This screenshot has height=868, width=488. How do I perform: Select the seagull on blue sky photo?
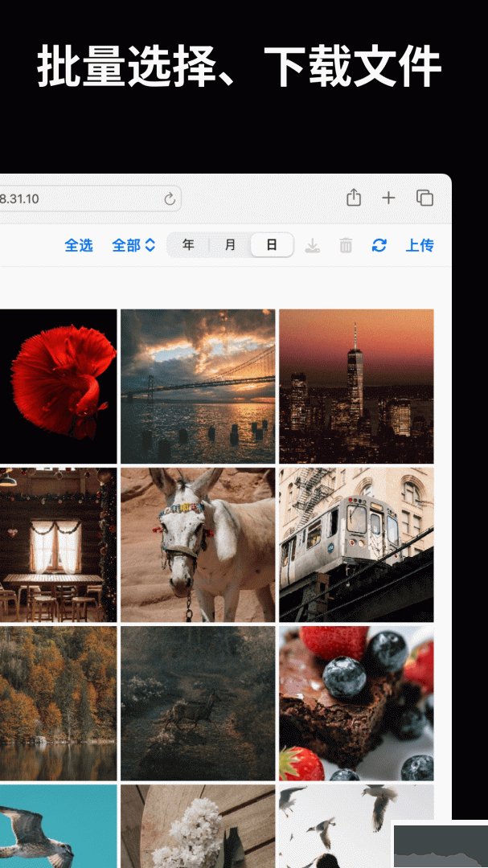(58, 826)
